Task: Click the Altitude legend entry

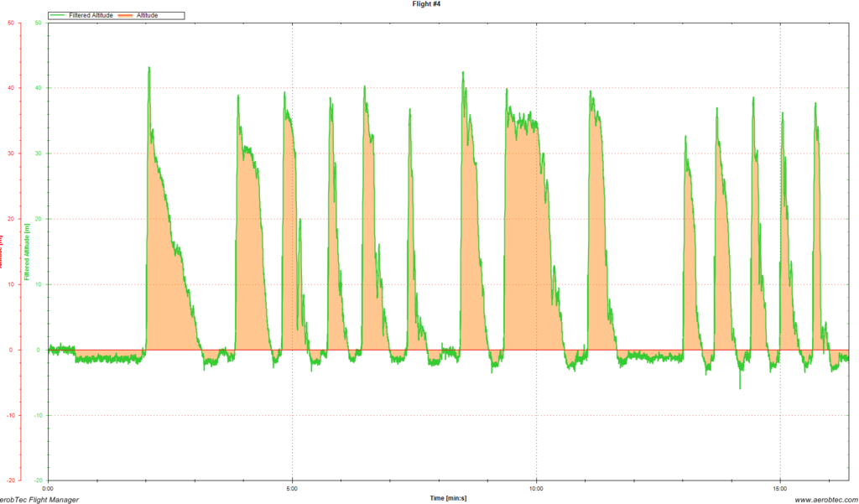Action: point(148,15)
